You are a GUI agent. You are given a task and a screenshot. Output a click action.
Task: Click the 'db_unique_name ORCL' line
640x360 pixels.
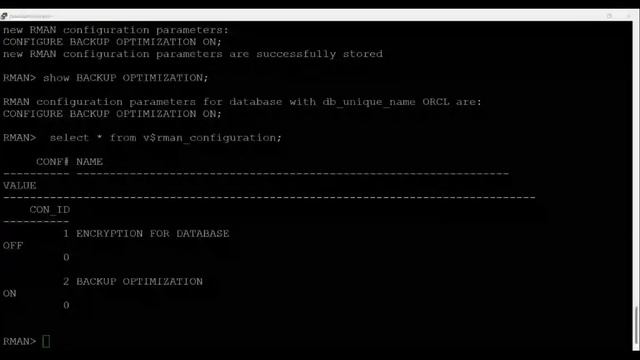[x=242, y=102]
